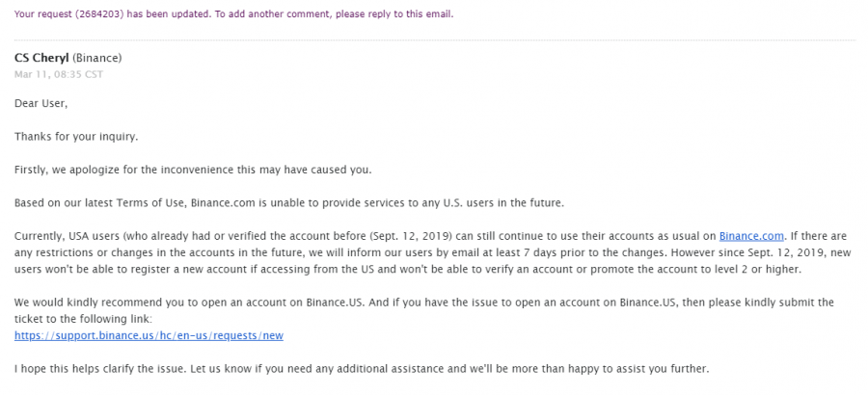Image resolution: width=868 pixels, height=395 pixels.
Task: Click the (Binance) label beside sender
Action: [96, 58]
